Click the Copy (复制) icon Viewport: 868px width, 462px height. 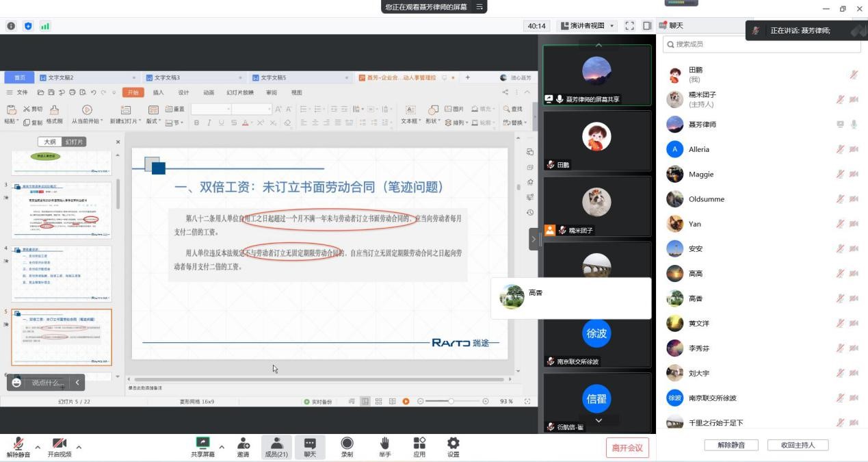[27, 123]
